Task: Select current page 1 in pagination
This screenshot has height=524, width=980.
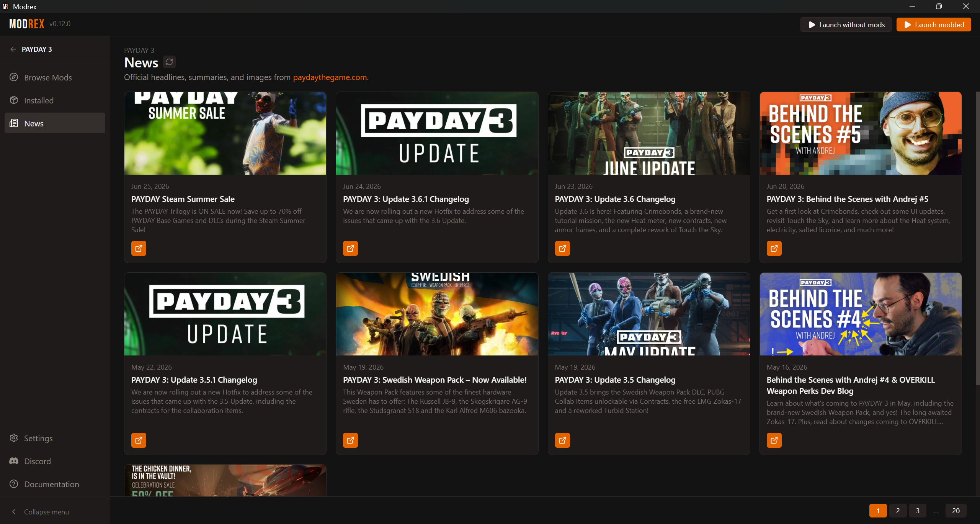Action: coord(878,511)
